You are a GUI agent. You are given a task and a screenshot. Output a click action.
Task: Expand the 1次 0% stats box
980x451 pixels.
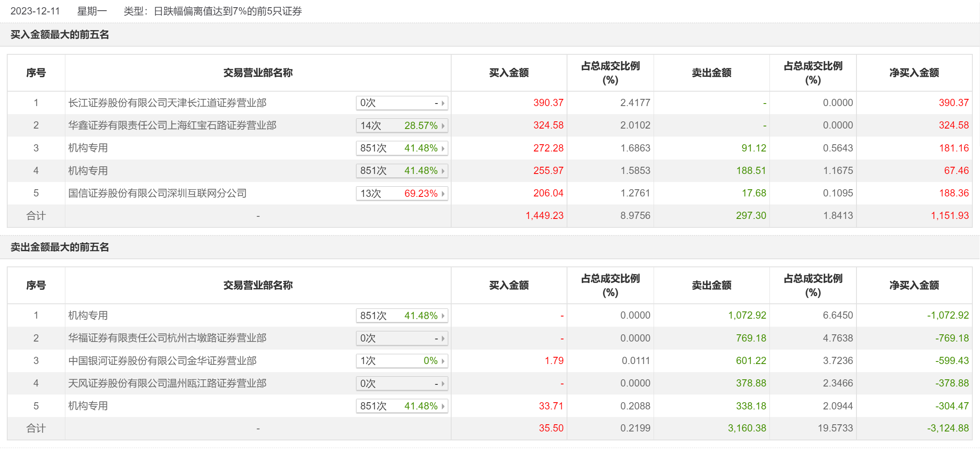tap(402, 361)
